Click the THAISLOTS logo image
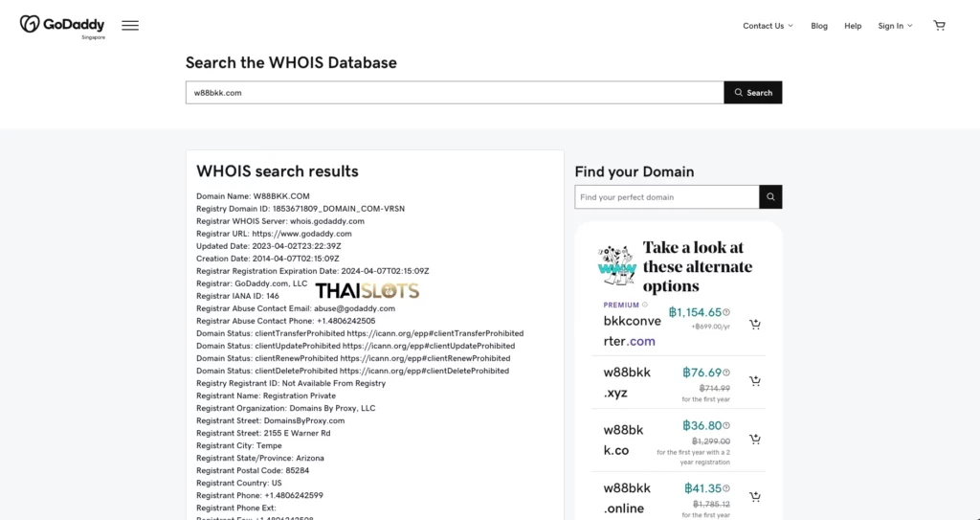This screenshot has height=520, width=980. (x=367, y=290)
